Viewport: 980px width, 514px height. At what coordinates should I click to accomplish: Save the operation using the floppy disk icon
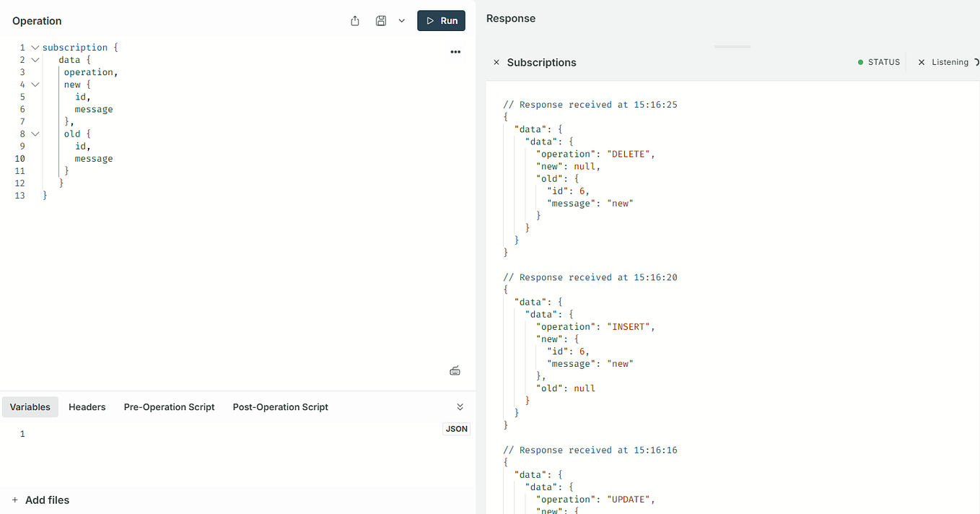tap(380, 20)
